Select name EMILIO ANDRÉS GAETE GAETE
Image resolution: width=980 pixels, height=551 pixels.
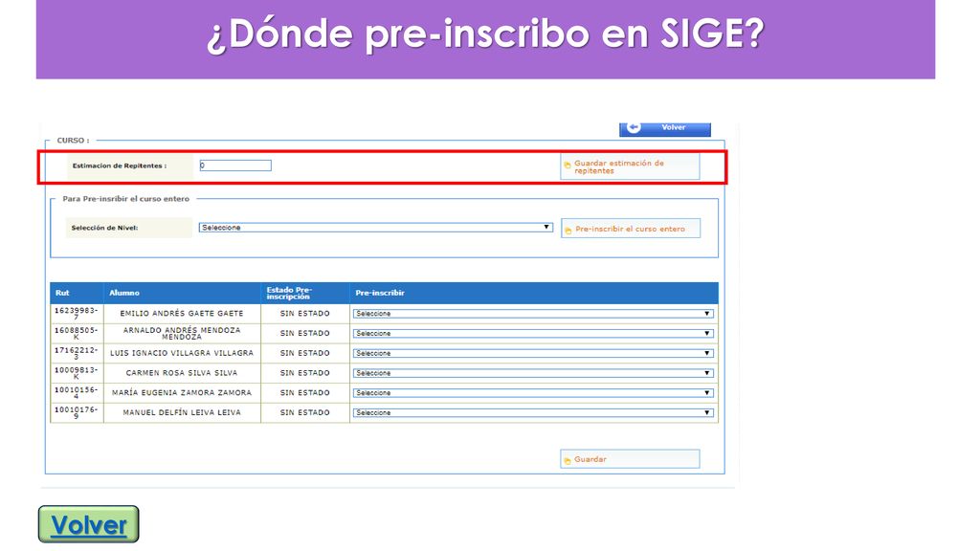(x=182, y=314)
